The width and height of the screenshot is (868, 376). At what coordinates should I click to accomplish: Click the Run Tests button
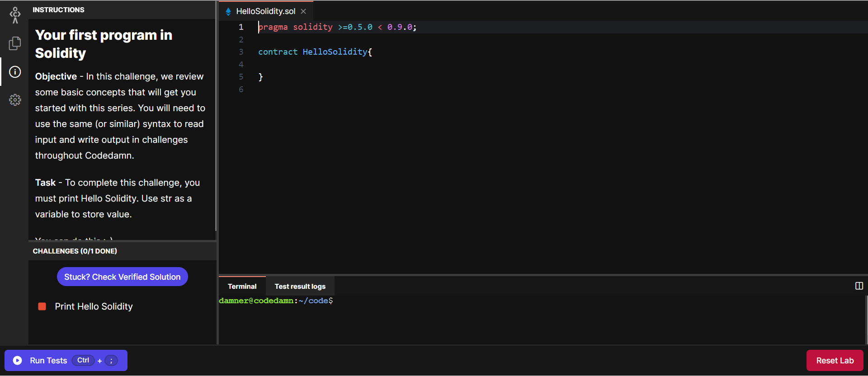pyautogui.click(x=66, y=360)
